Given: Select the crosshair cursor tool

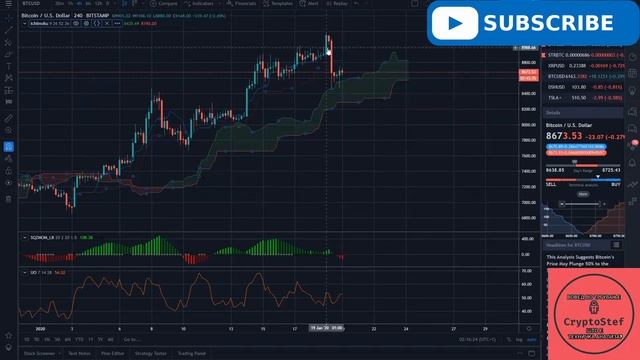Looking at the screenshot, I should click(x=9, y=18).
